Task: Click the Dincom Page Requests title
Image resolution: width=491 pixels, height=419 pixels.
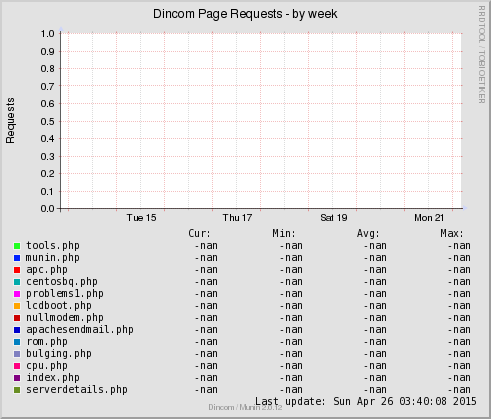Action: pos(245,14)
